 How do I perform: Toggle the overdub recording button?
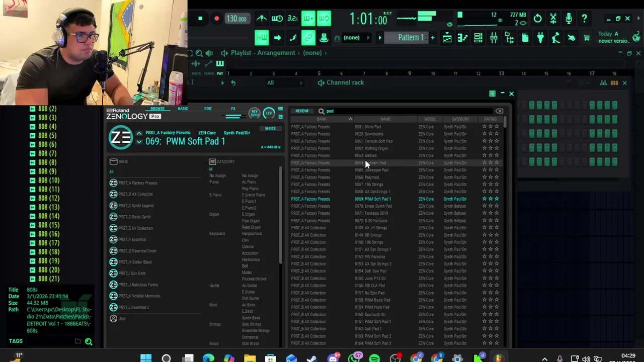pos(308,19)
